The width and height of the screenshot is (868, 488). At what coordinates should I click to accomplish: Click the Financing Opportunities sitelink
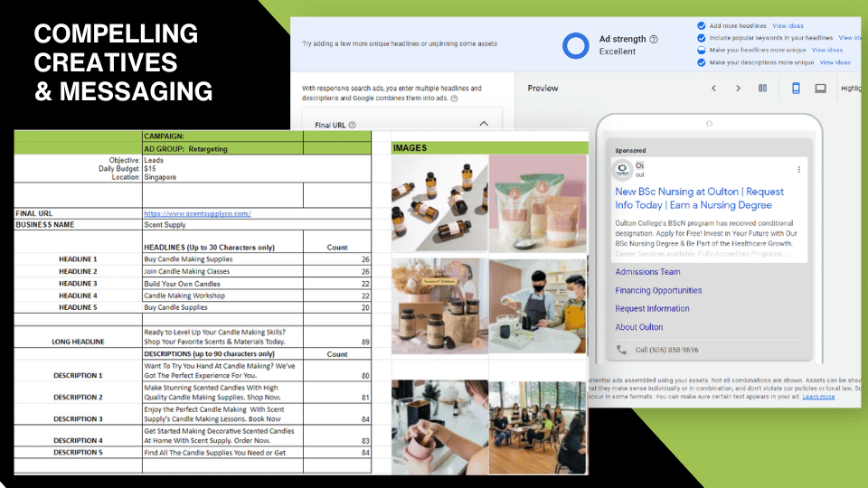pos(658,290)
